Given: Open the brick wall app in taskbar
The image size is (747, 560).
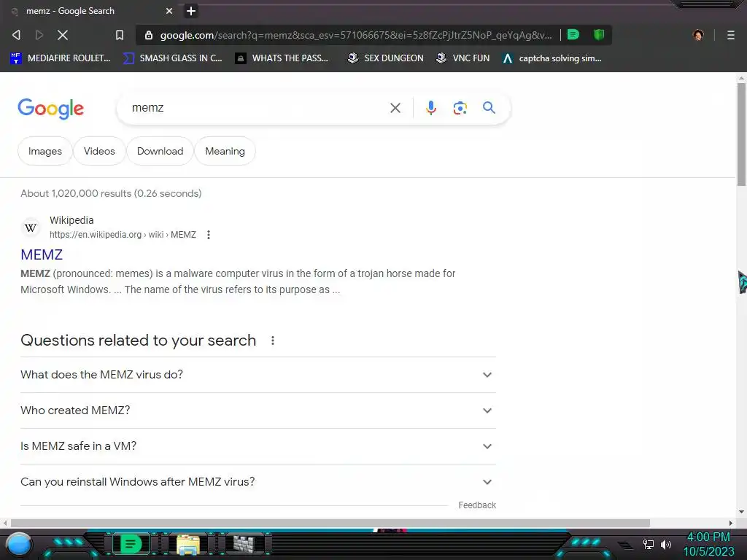Looking at the screenshot, I should [x=244, y=544].
